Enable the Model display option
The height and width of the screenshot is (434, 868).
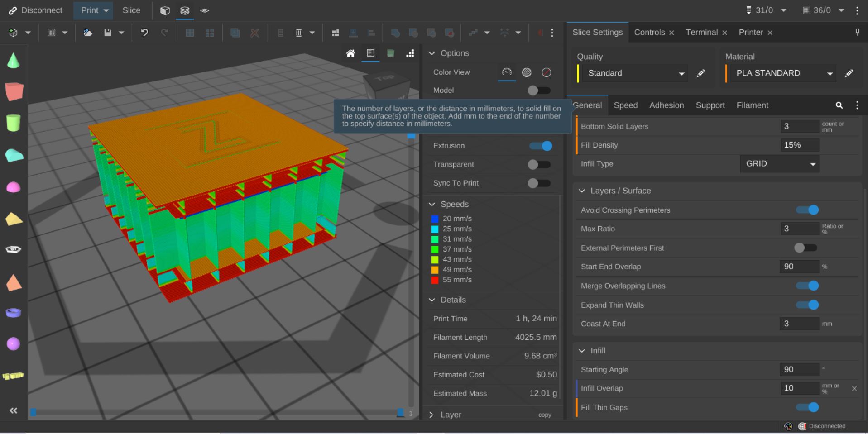pyautogui.click(x=539, y=90)
